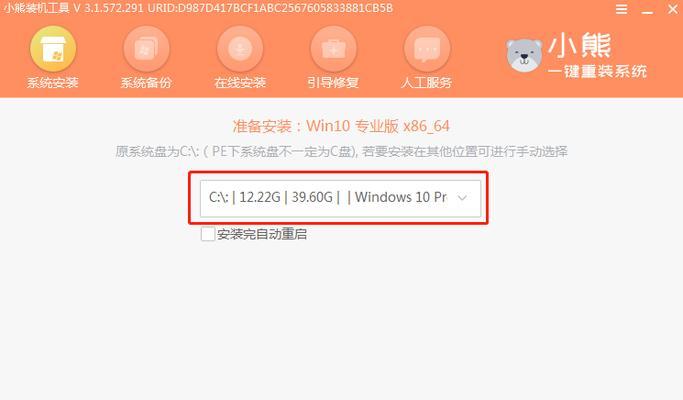Open the C:\ 12.22G 39.60G partition combo box
Image resolution: width=683 pixels, height=400 pixels.
pyautogui.click(x=340, y=198)
